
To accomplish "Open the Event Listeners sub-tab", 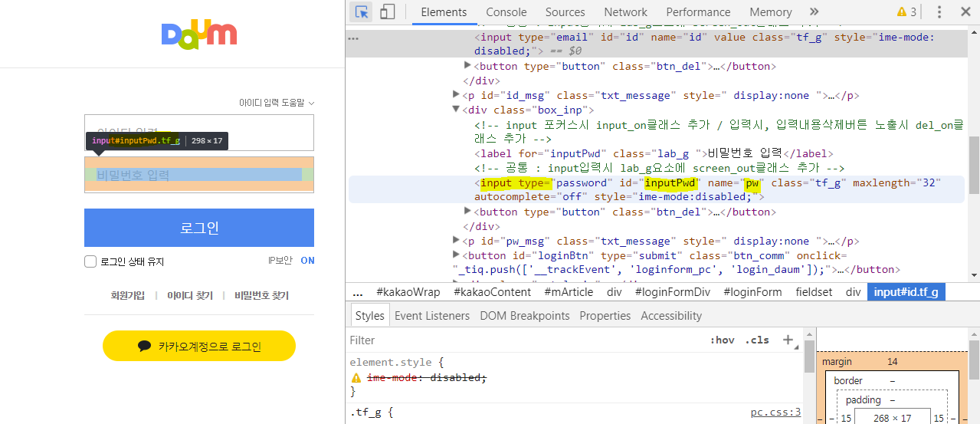I will click(x=432, y=316).
